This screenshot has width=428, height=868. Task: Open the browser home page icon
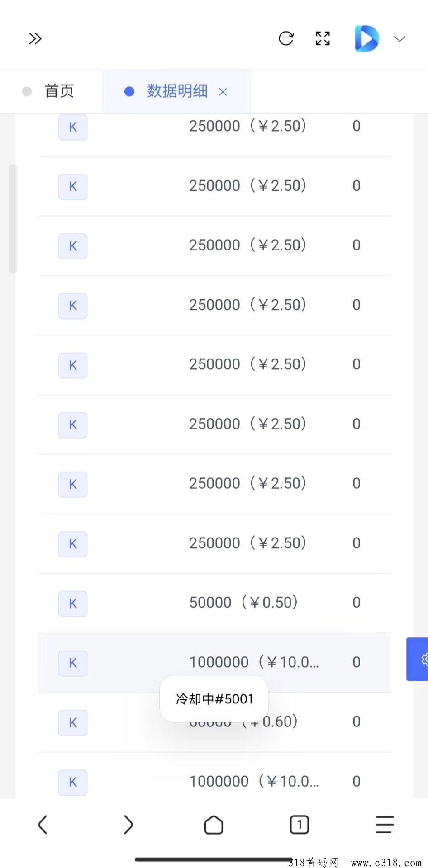pos(214,825)
